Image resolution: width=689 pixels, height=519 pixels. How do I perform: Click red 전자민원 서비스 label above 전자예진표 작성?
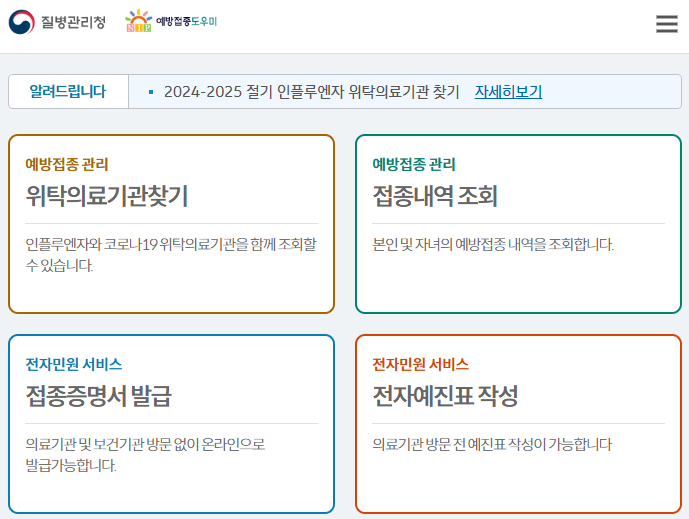pos(421,364)
